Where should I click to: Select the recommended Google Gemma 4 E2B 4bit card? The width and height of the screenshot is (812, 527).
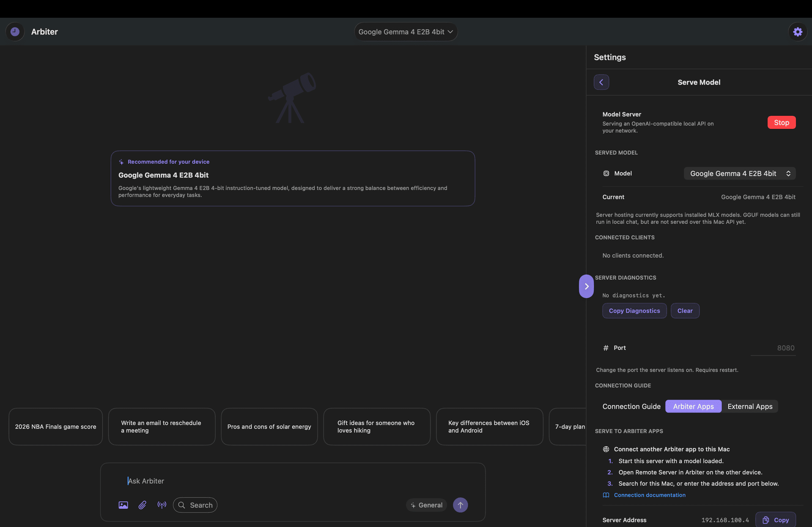(293, 178)
